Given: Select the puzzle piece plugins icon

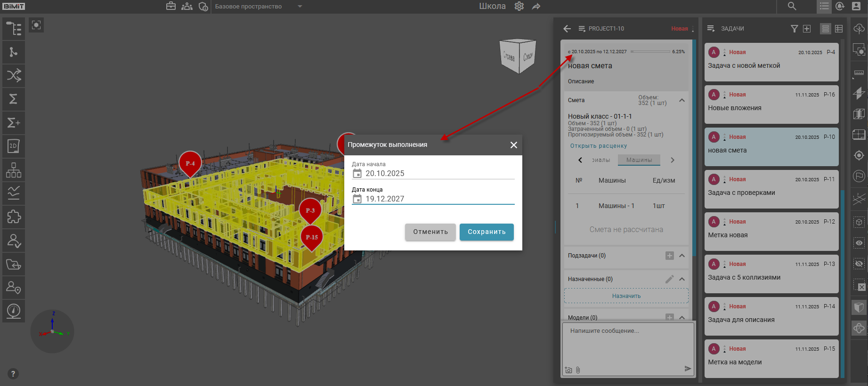Looking at the screenshot, I should coord(14,217).
